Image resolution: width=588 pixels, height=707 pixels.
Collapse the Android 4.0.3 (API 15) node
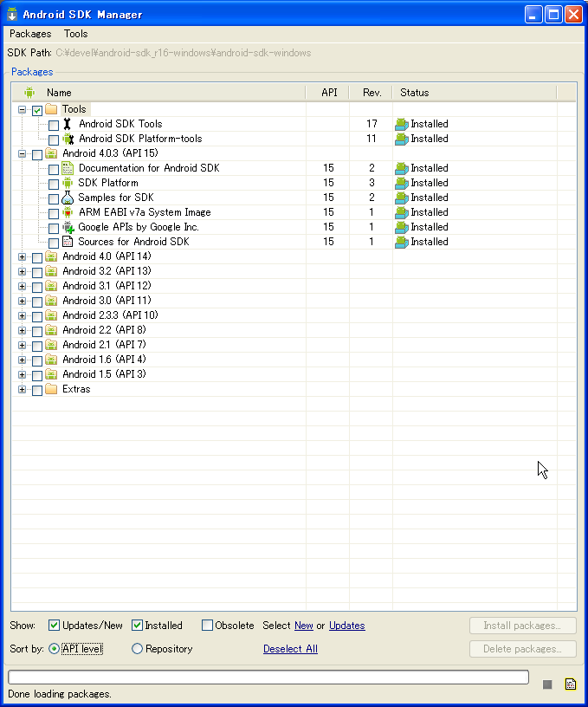(x=22, y=153)
